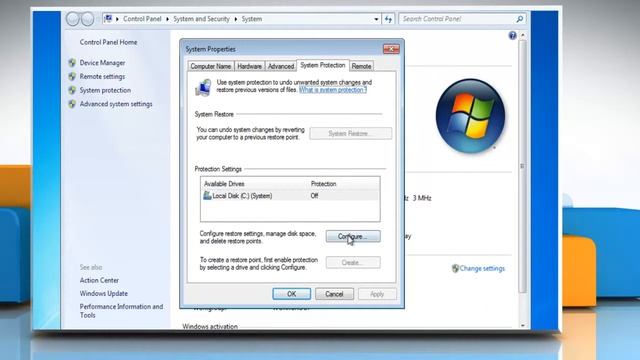Click the Windows logo orb
Screen dimensions: 640x360
[x=470, y=116]
